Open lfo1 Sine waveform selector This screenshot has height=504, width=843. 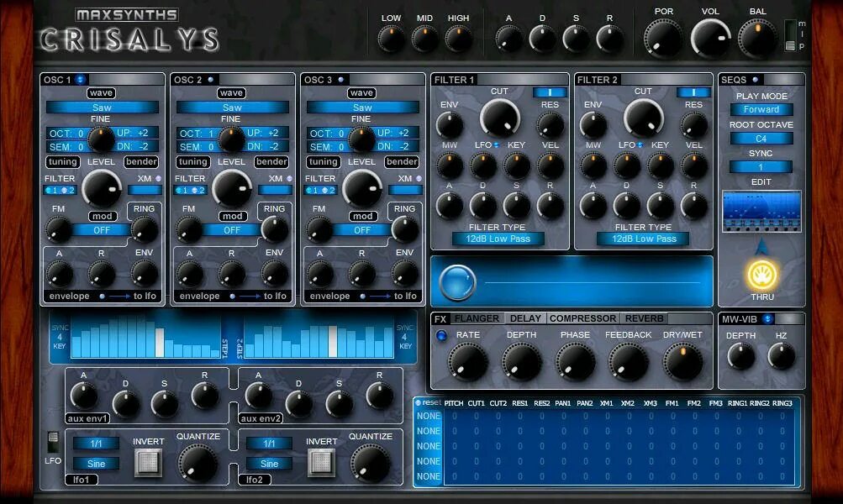click(x=97, y=464)
